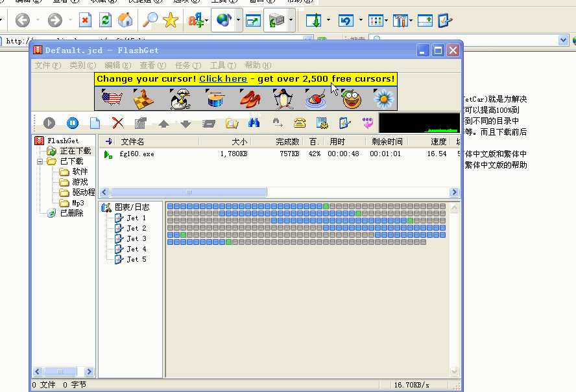Image resolution: width=576 pixels, height=392 pixels.
Task: Click the category tree scrollbar left arrow
Action: (37, 371)
